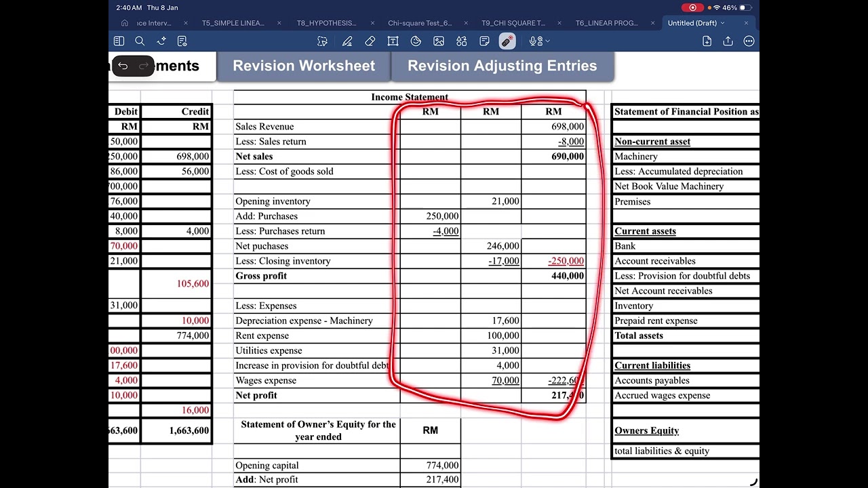The width and height of the screenshot is (868, 488).
Task: Click the Depreciation expense - Machinery label
Action: coord(304,321)
